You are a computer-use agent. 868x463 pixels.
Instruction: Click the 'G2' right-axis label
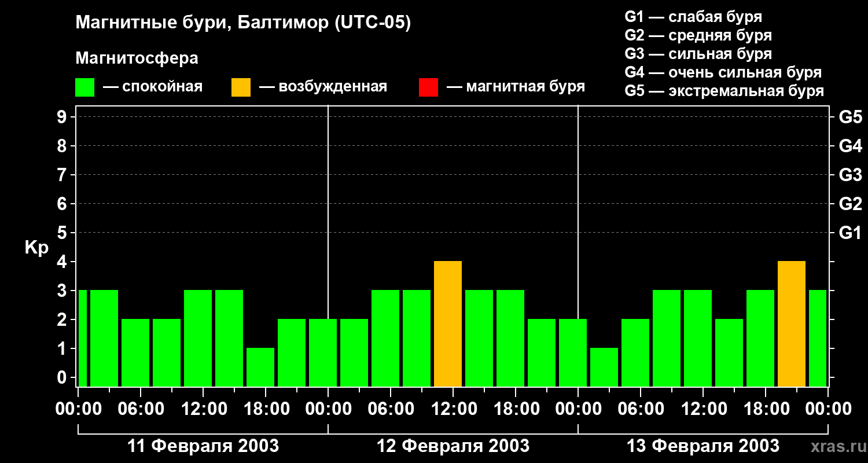(851, 204)
